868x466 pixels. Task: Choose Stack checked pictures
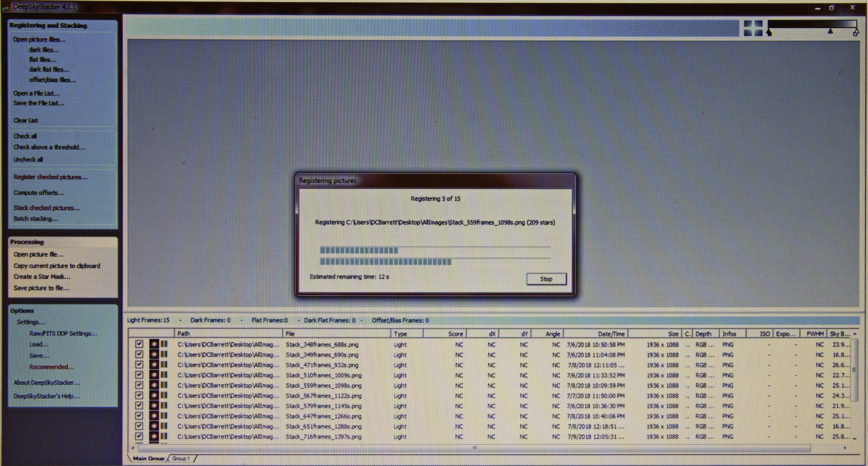pyautogui.click(x=46, y=208)
